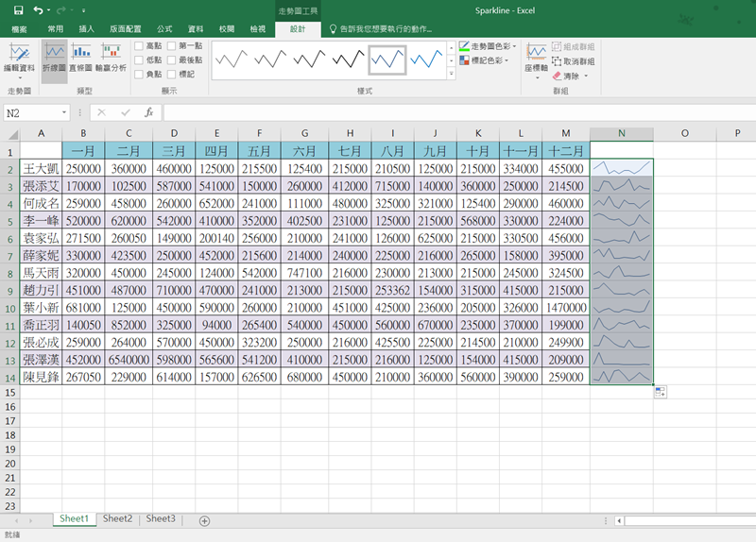Click the Undo arrow icon
Screen dimensions: 756x542
(38, 10)
